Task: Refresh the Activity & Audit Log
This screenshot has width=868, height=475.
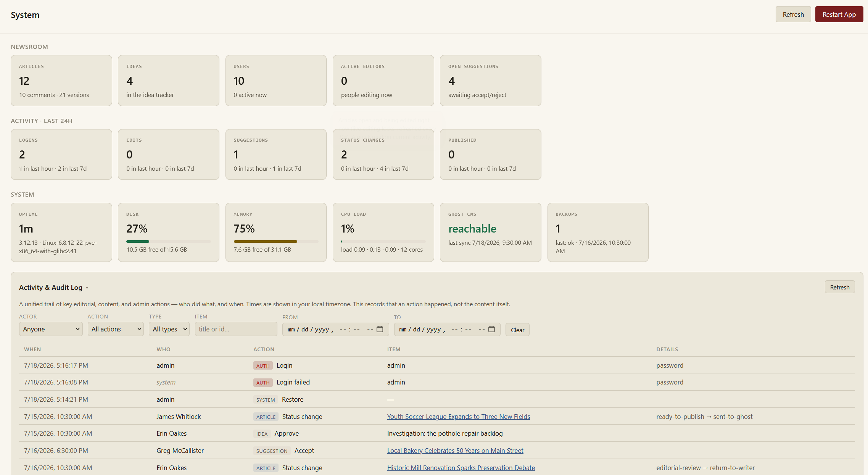Action: 840,287
